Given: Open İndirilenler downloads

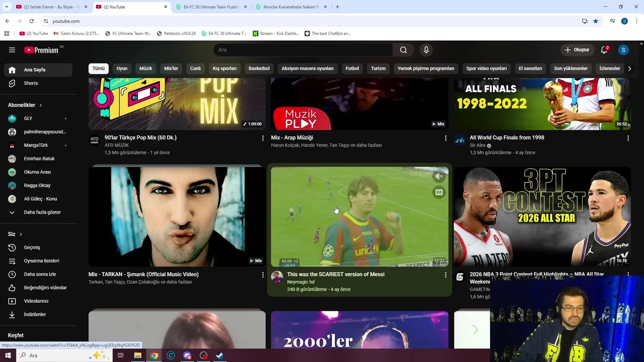Looking at the screenshot, I should tap(38, 314).
